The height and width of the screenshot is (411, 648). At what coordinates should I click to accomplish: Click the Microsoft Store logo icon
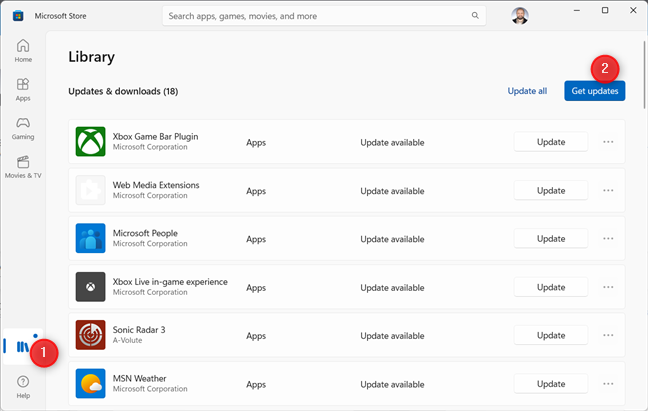(x=18, y=16)
